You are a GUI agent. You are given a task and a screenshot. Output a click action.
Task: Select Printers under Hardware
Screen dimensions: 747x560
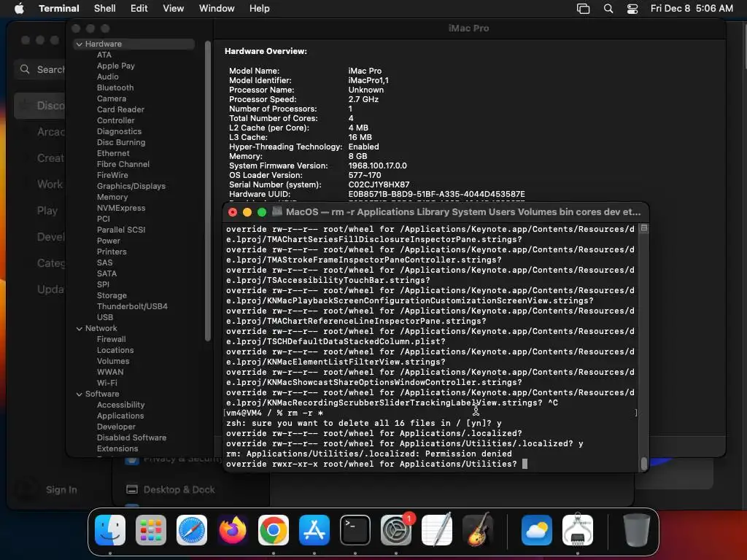112,252
